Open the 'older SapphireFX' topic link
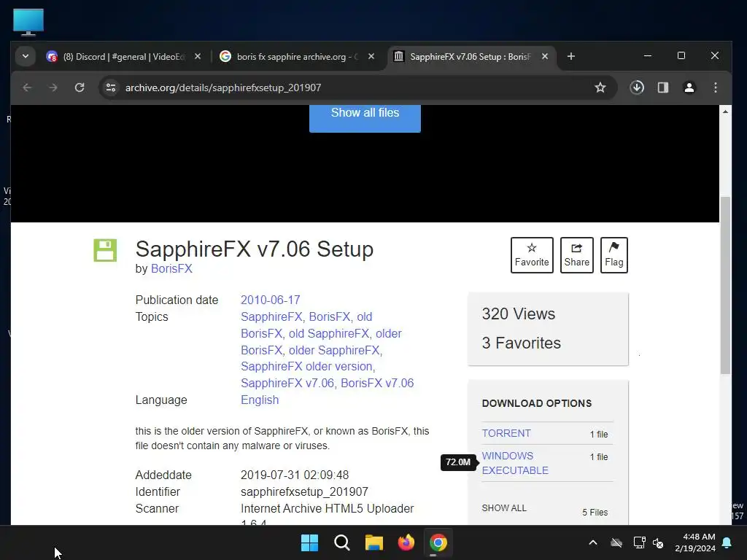This screenshot has width=747, height=560. [334, 350]
